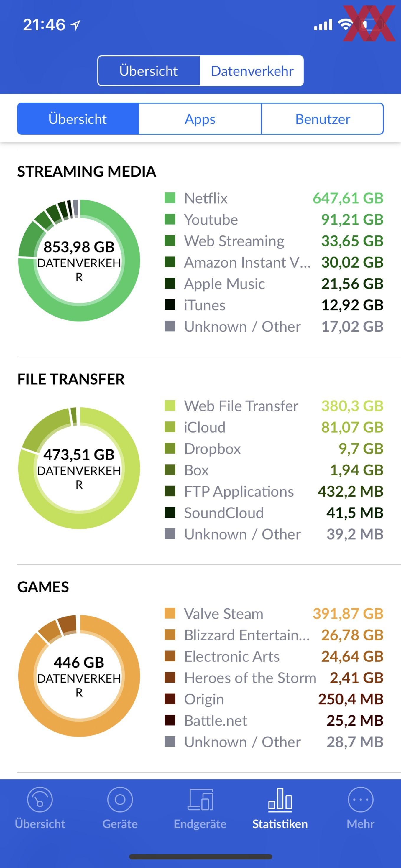Tap the Netflix green color swatch
Viewport: 401px width, 868px height.
pos(170,198)
